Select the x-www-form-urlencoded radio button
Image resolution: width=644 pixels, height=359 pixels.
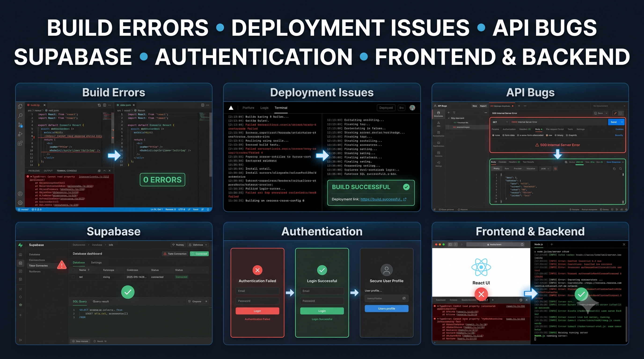pyautogui.click(x=518, y=135)
